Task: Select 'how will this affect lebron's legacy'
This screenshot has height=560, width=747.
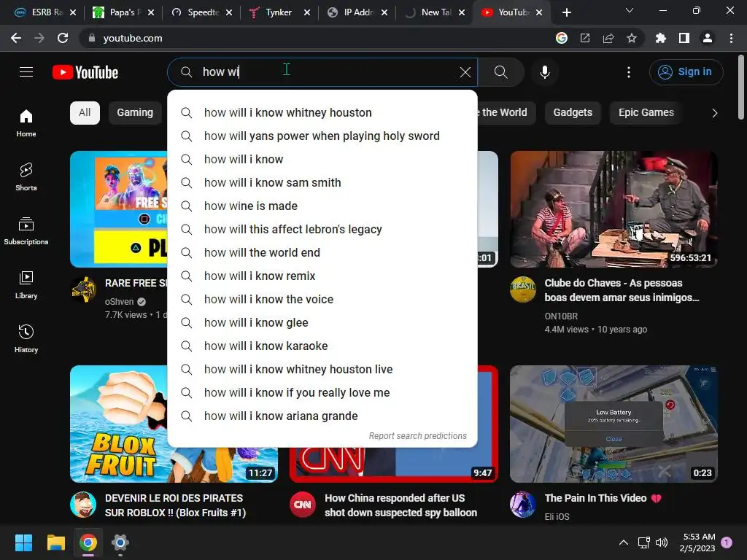Action: [x=322, y=229]
